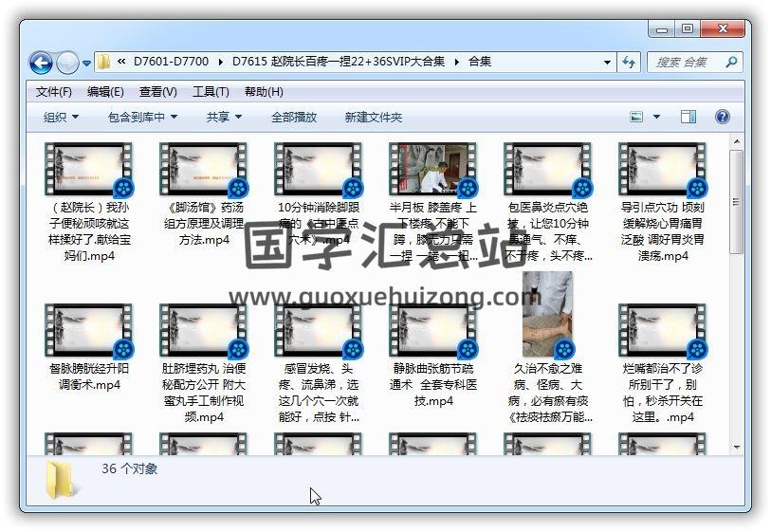Click the 全部播放 button
The height and width of the screenshot is (532, 771).
click(x=294, y=118)
